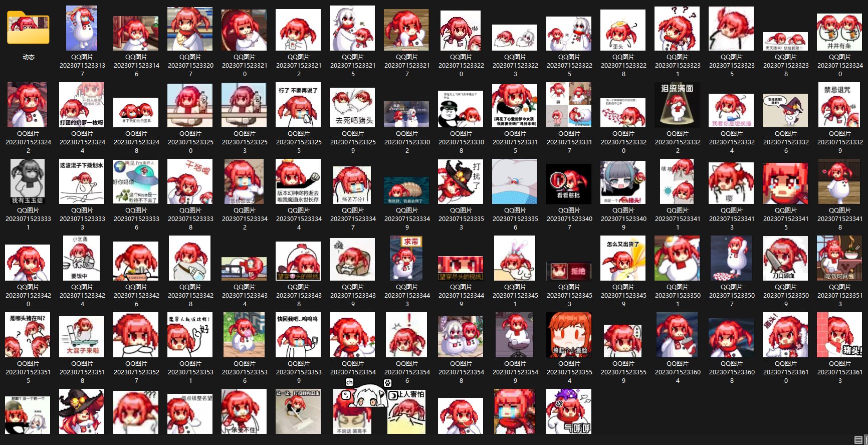868x445 pixels.
Task: Toggle the crescent moon half-width icon
Action: 392,395
